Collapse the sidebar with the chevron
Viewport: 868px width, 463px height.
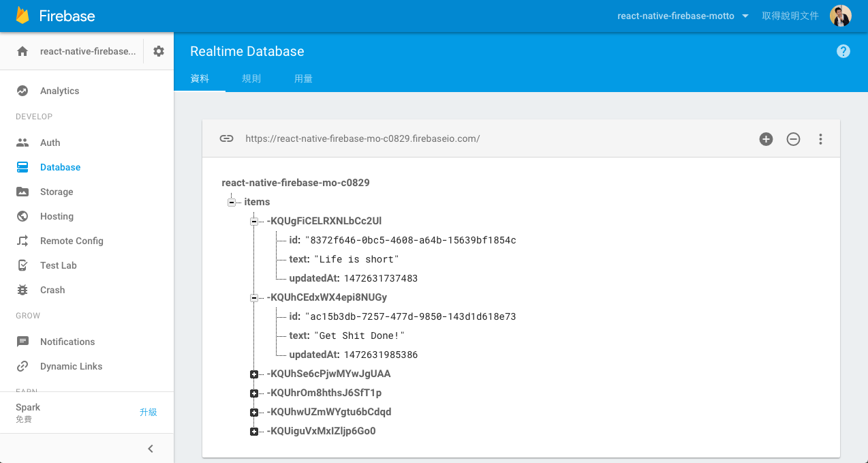coord(151,448)
